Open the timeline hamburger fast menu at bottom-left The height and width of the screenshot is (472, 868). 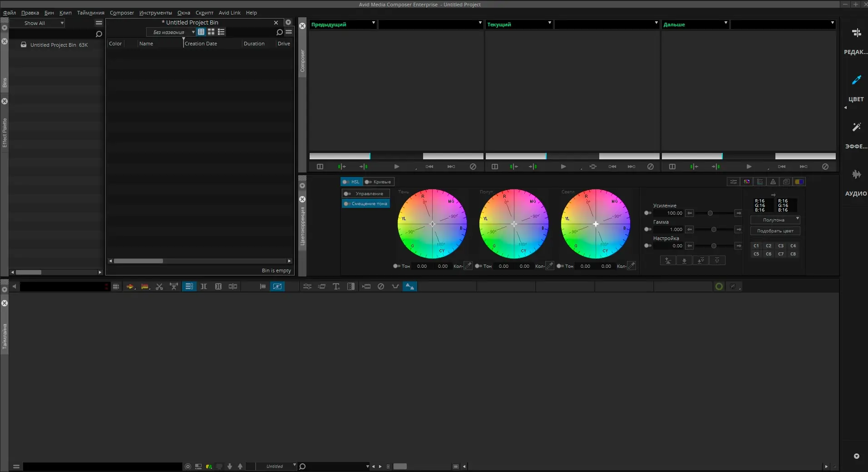tap(16, 466)
